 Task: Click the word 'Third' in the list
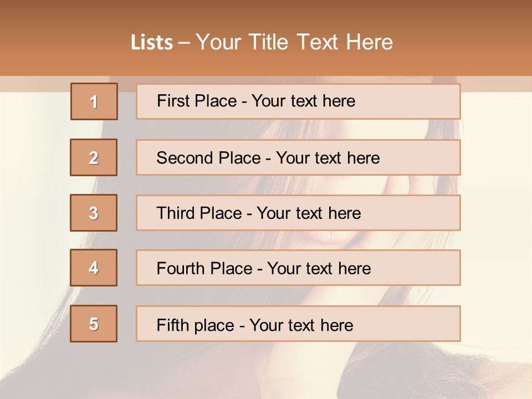[x=175, y=213]
